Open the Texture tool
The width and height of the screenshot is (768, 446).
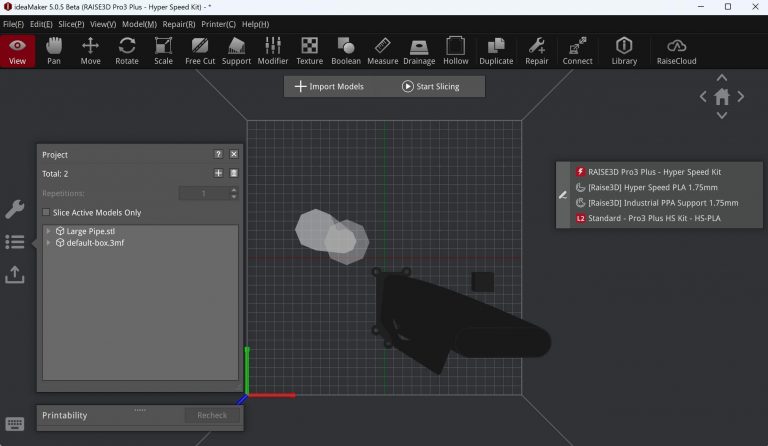[310, 51]
